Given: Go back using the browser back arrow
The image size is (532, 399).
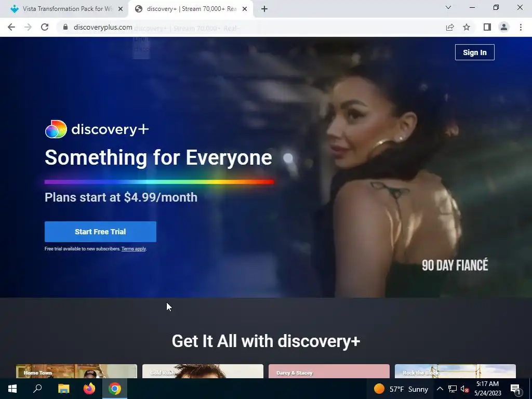Looking at the screenshot, I should tap(11, 27).
